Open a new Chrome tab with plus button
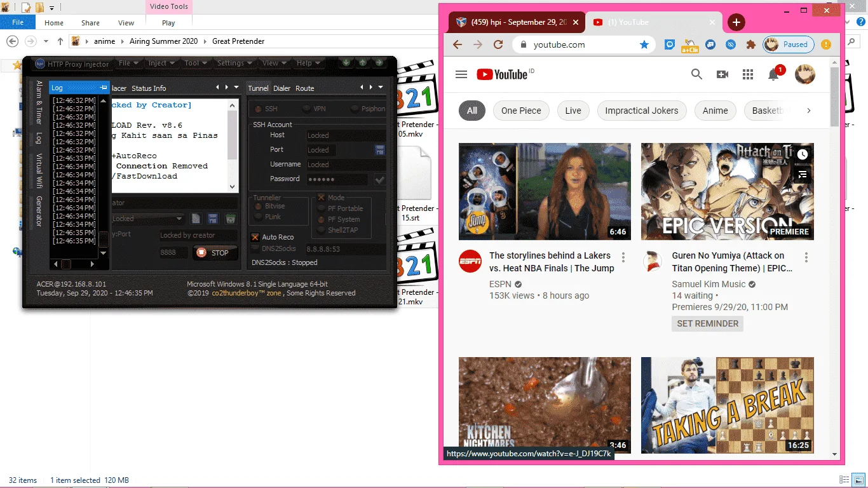Screen dimensions: 868x488 736,22
